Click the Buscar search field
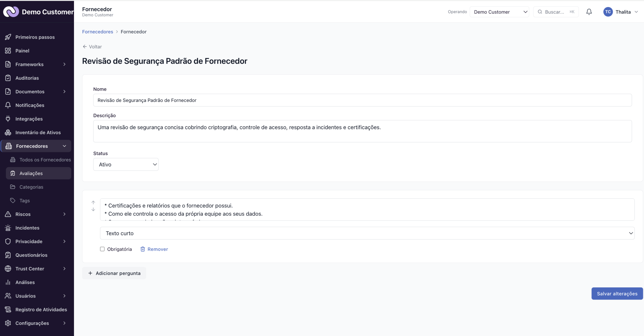644x336 pixels. tap(556, 12)
